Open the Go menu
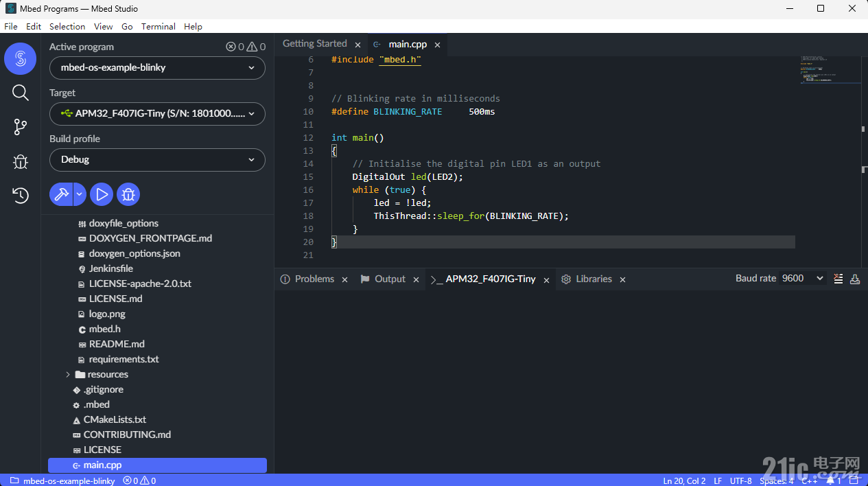Screen dimensions: 868x486 pyautogui.click(x=127, y=26)
